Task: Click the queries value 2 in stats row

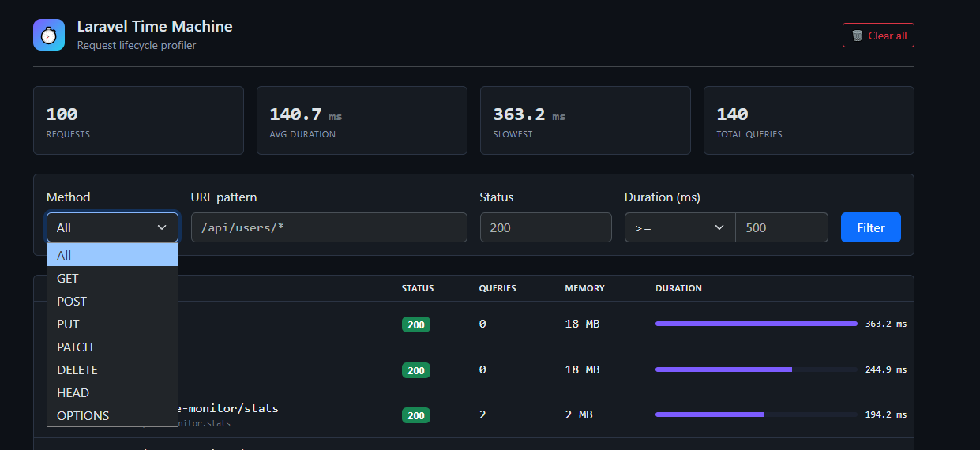Action: tap(482, 414)
